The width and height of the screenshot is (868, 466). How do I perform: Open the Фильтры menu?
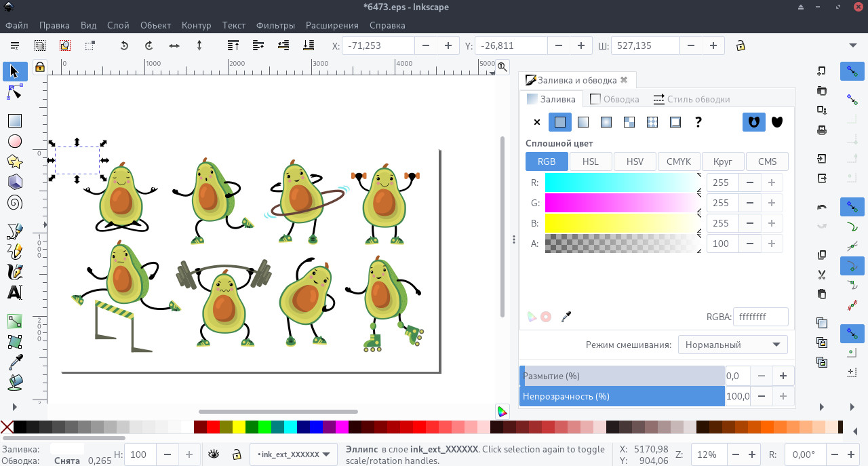pyautogui.click(x=275, y=25)
